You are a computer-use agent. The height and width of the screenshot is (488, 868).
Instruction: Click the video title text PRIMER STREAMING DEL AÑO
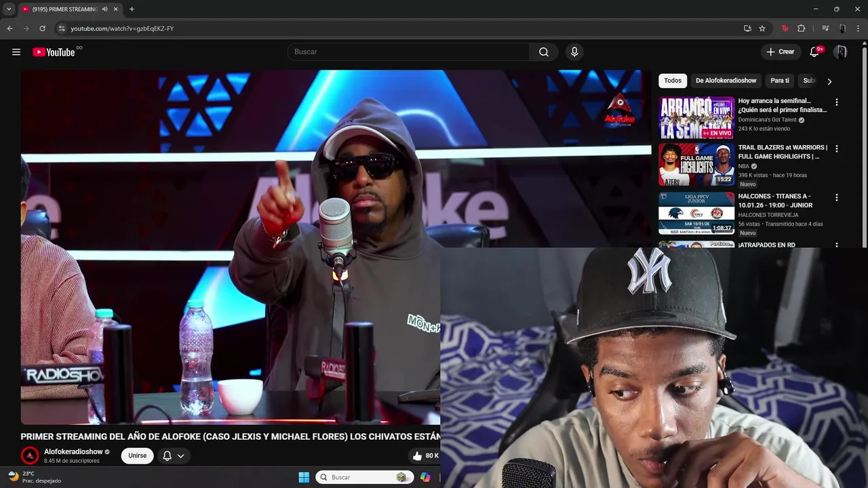[231, 437]
